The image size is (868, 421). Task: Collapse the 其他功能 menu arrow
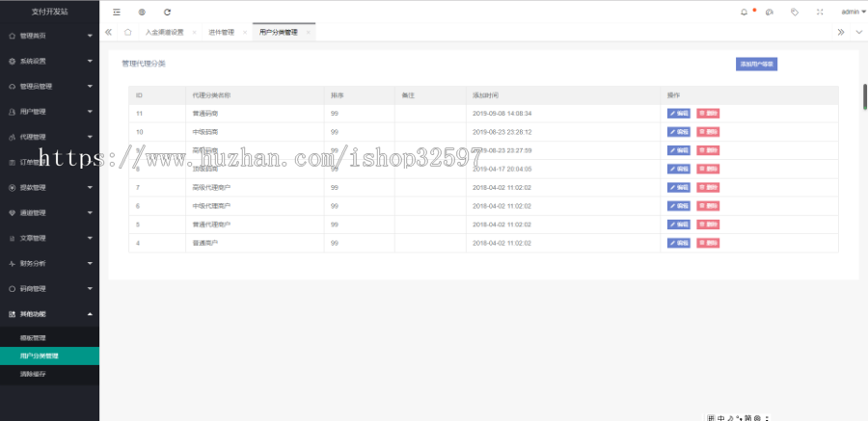[x=90, y=314]
